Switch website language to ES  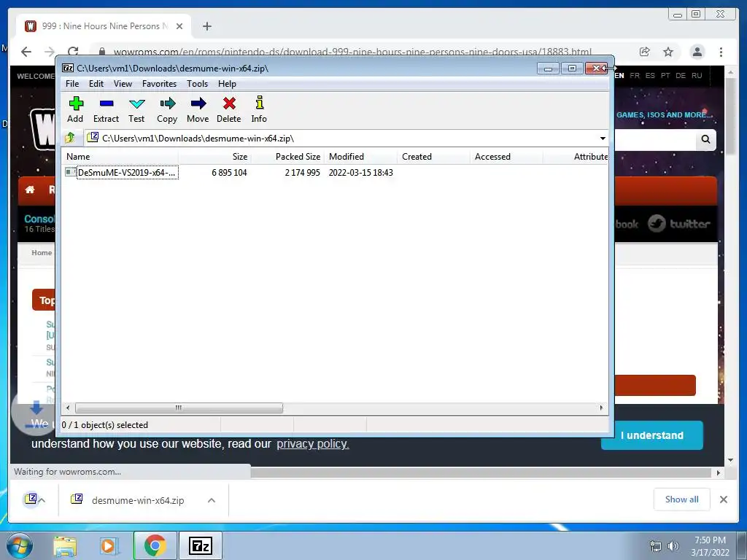pos(650,75)
